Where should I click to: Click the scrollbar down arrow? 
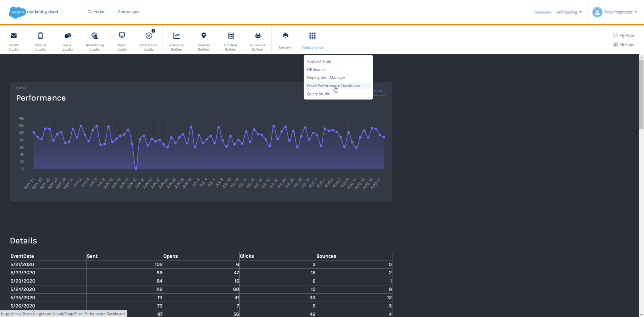[641, 314]
